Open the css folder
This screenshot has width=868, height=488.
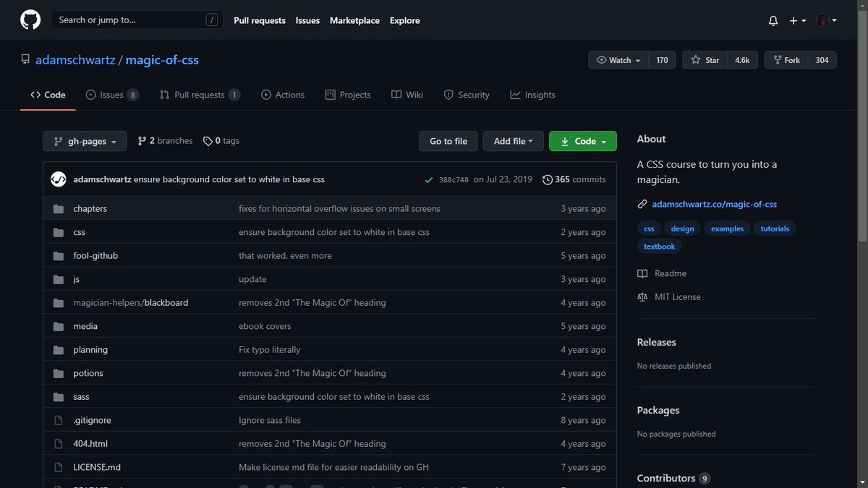tap(79, 232)
